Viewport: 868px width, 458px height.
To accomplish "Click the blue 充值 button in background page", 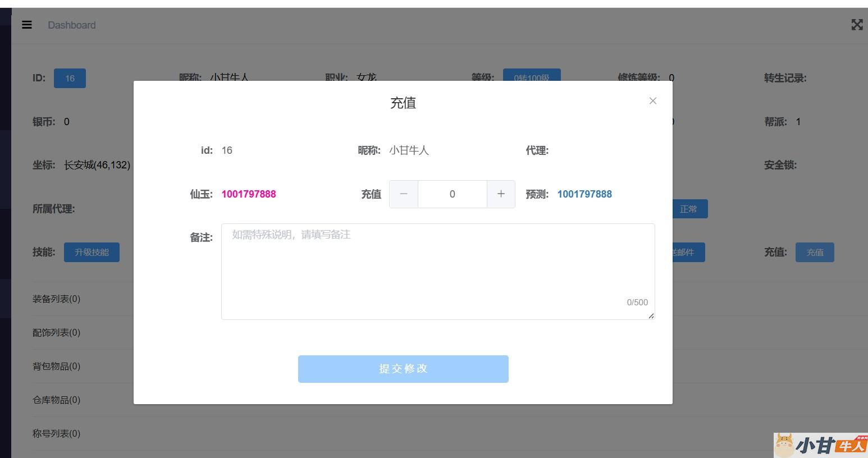I will (814, 253).
